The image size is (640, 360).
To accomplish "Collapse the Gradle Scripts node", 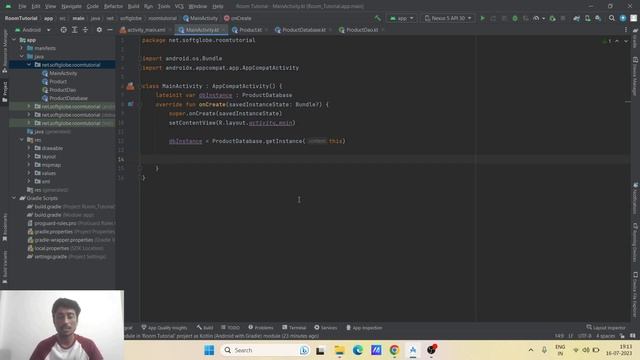I will [14, 198].
